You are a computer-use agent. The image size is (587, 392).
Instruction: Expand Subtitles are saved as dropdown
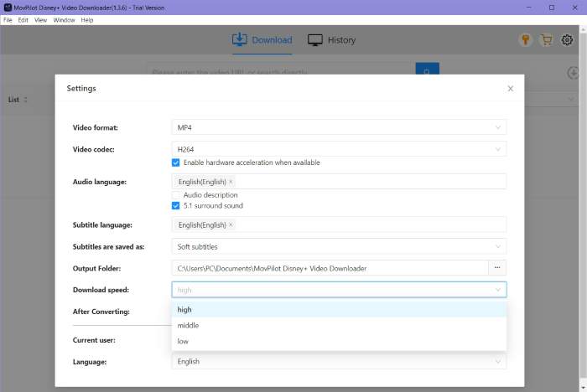(339, 246)
